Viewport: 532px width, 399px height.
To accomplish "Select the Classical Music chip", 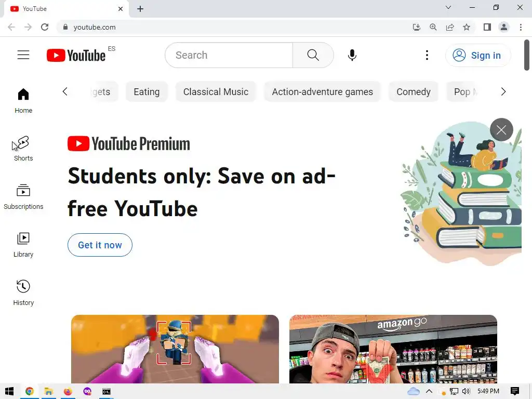I will (x=216, y=91).
